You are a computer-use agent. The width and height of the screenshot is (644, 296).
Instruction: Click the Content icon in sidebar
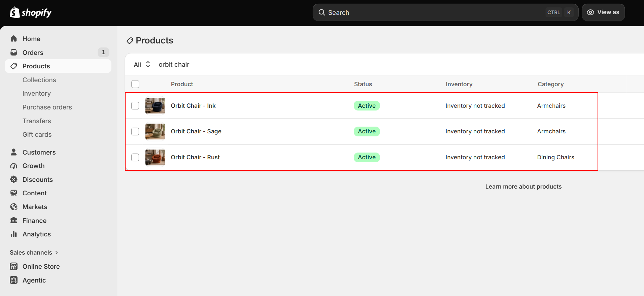coord(14,193)
